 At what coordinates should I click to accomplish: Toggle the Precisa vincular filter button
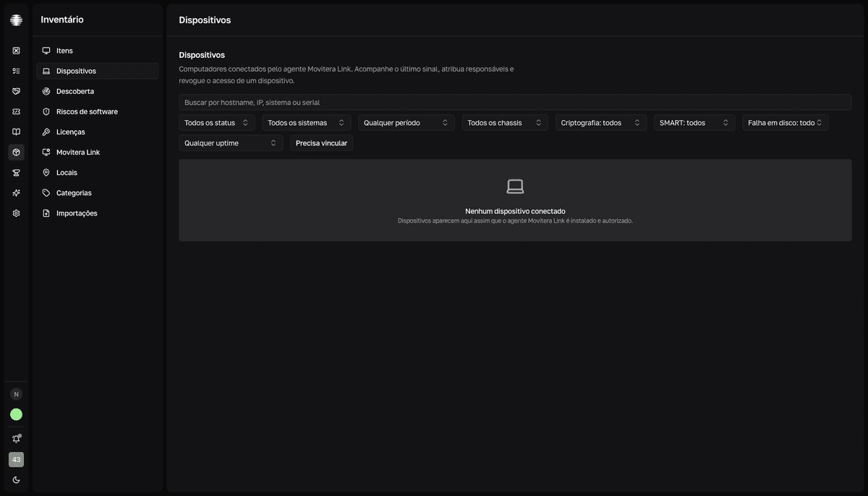point(321,143)
